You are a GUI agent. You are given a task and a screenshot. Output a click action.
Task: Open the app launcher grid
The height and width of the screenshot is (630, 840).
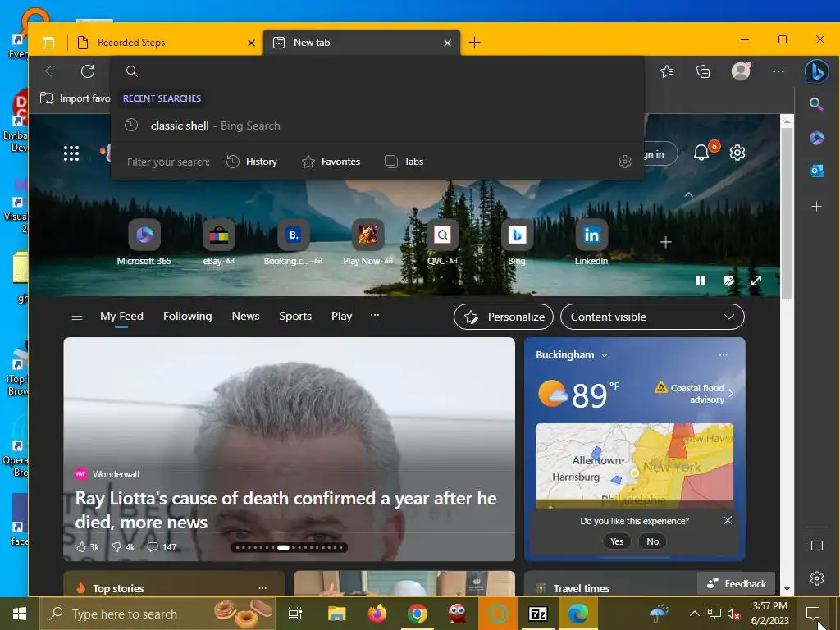pos(71,153)
